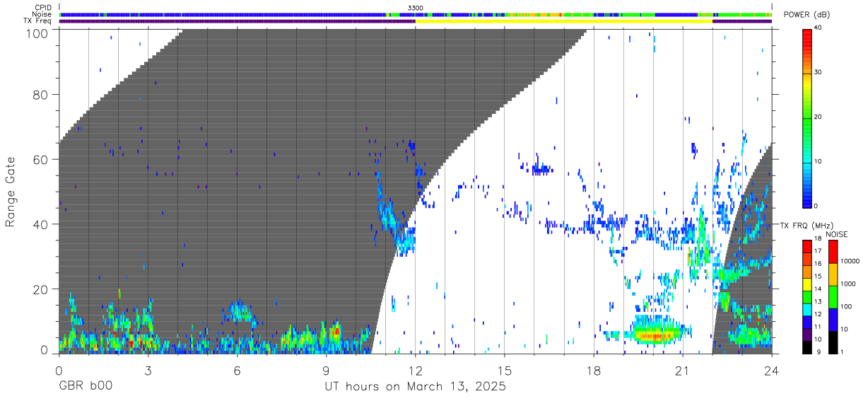Viewport: 868px width, 401px height.
Task: Click the x-axis tick label 15
Action: click(x=505, y=371)
